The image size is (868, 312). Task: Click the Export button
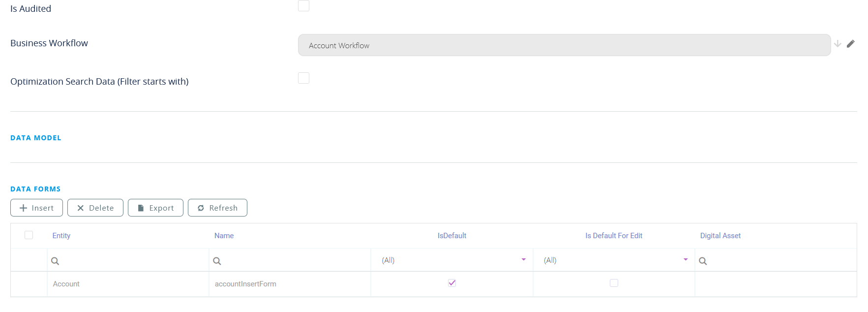pyautogui.click(x=155, y=208)
